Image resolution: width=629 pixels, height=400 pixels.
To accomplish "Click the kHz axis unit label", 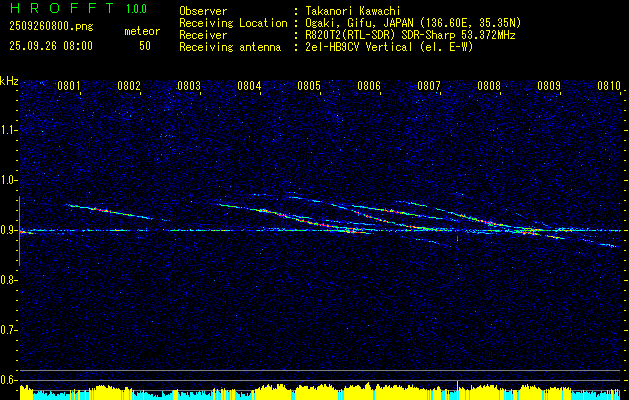I will (9, 81).
